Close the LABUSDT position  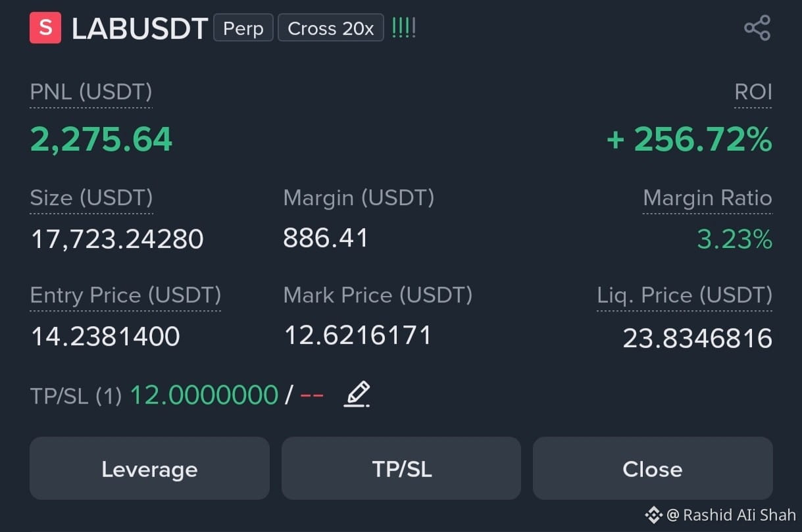tap(653, 468)
